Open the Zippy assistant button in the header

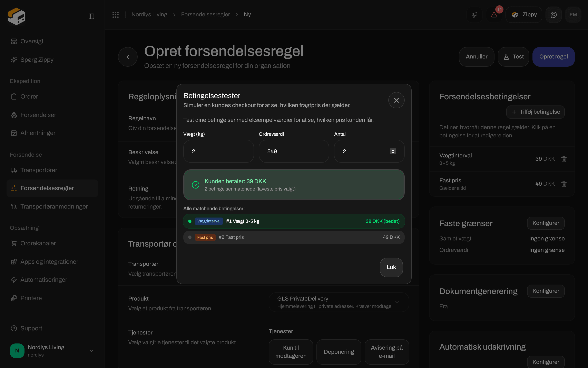(x=524, y=15)
